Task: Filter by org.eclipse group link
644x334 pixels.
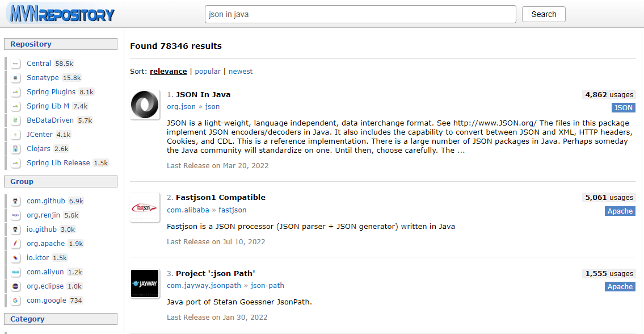Action: click(x=45, y=286)
